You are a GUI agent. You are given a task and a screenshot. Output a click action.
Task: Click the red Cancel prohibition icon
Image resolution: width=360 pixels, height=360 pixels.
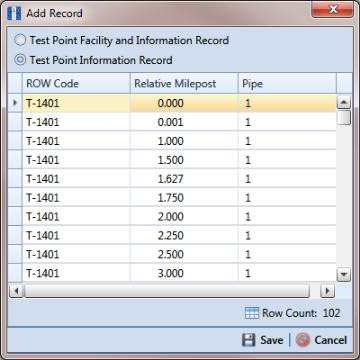(x=303, y=340)
